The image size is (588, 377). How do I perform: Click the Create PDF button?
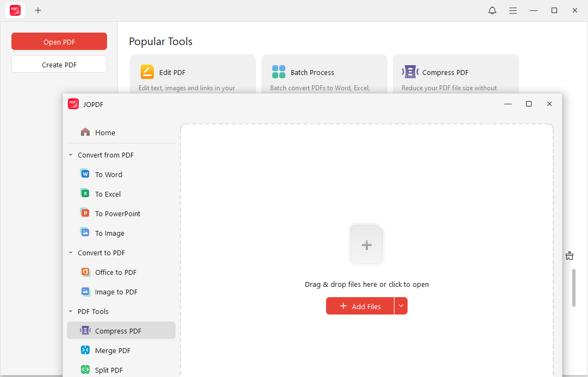59,64
